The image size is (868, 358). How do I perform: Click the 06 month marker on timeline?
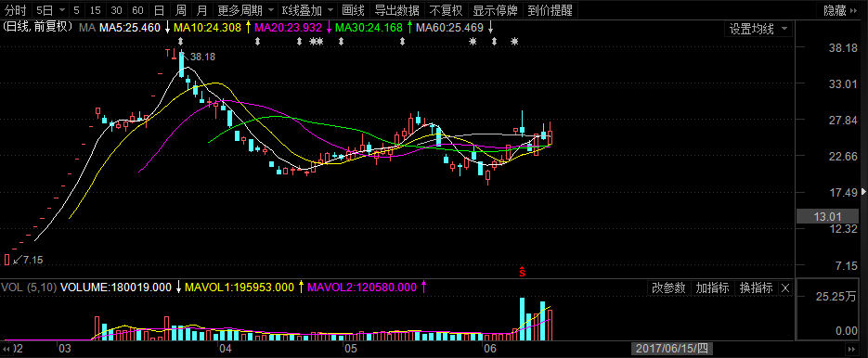pyautogui.click(x=489, y=349)
